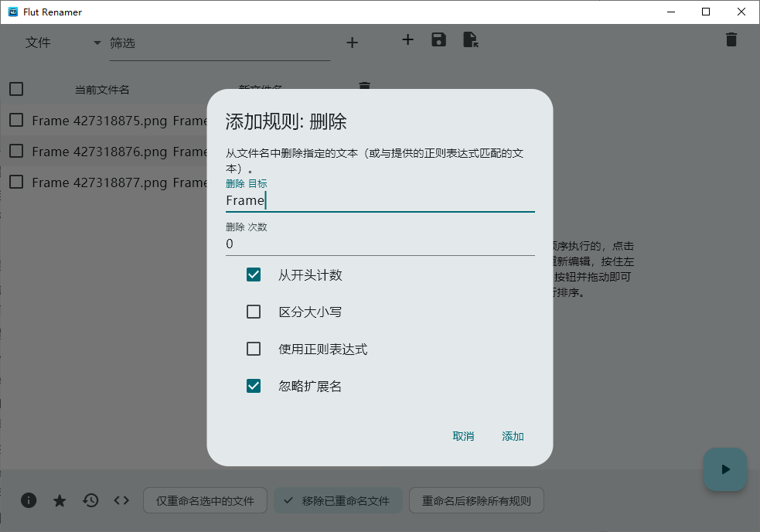
Task: Toggle 忽略扩展名 checkbox
Action: click(254, 386)
